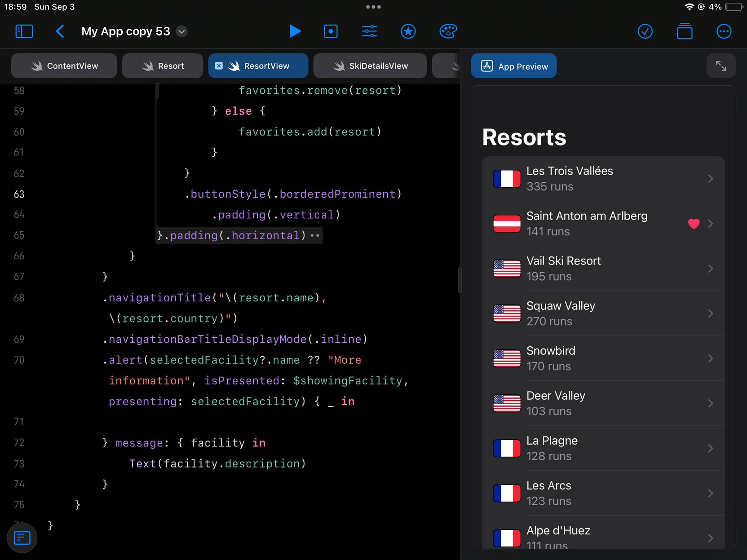Click the favorite heart on Saint Anton
The height and width of the screenshot is (560, 747).
pos(694,224)
